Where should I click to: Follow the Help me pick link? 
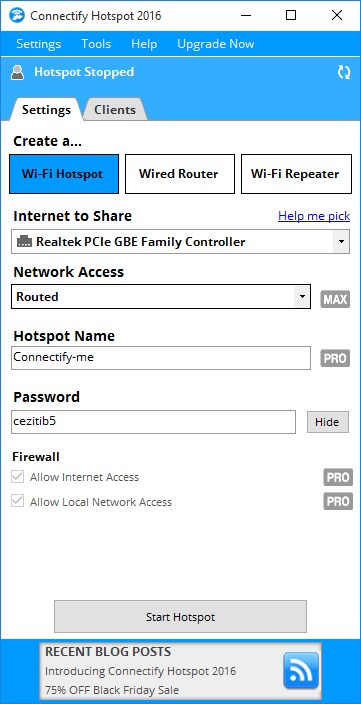(x=314, y=216)
